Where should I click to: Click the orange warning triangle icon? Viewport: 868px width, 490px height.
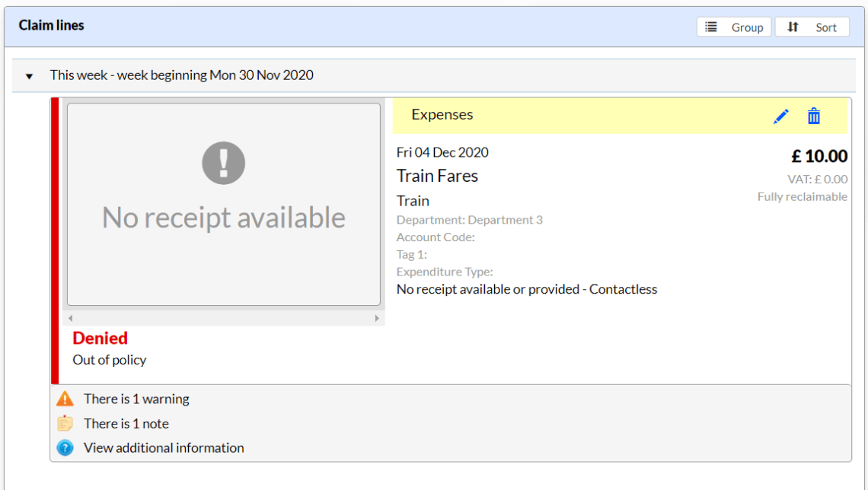(65, 399)
